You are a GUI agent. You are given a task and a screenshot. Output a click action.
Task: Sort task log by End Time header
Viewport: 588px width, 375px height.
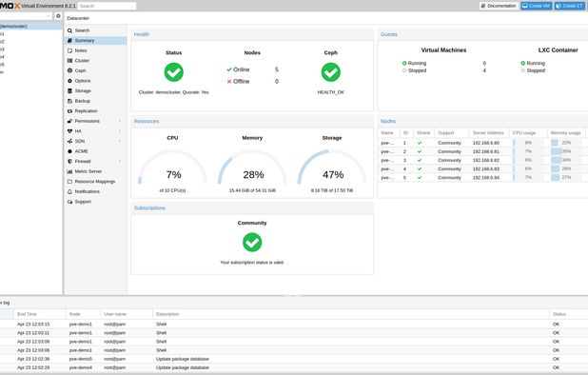pyautogui.click(x=39, y=314)
